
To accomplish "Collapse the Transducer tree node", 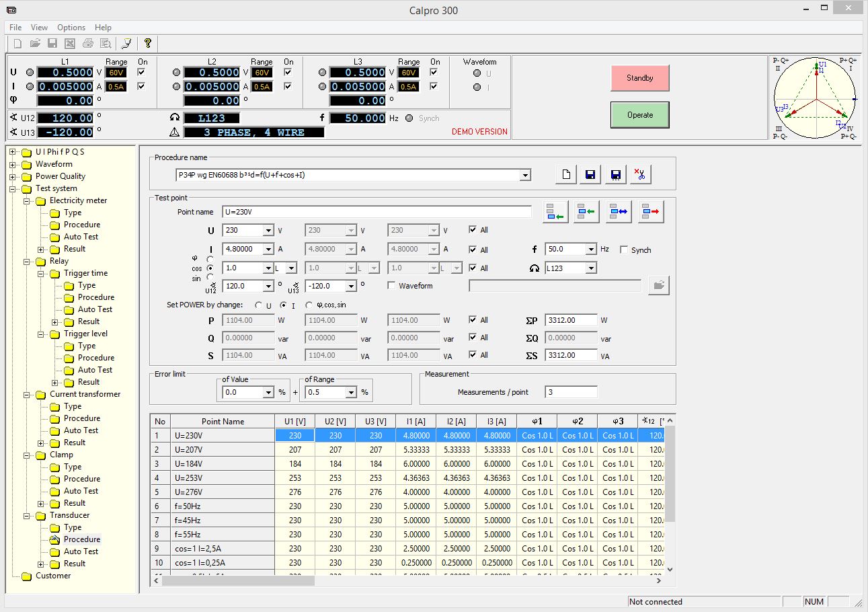I will pos(27,515).
